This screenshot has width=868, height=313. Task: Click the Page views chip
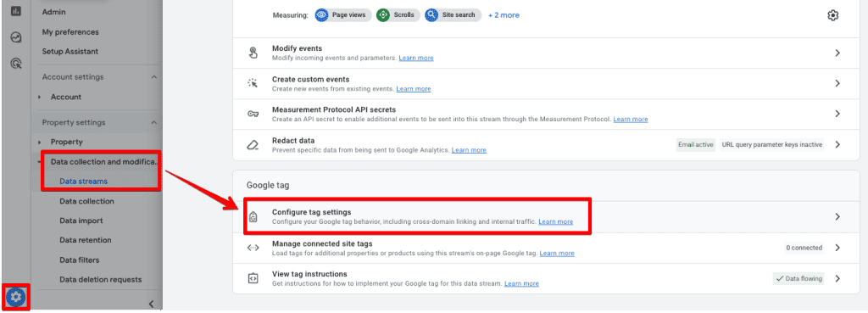[342, 15]
